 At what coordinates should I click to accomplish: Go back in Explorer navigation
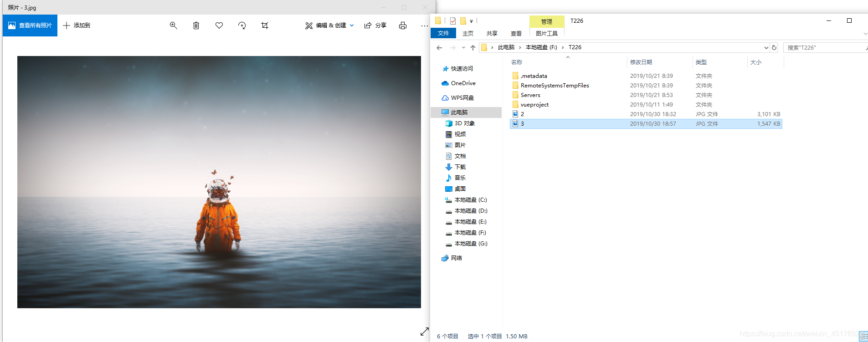tap(439, 47)
